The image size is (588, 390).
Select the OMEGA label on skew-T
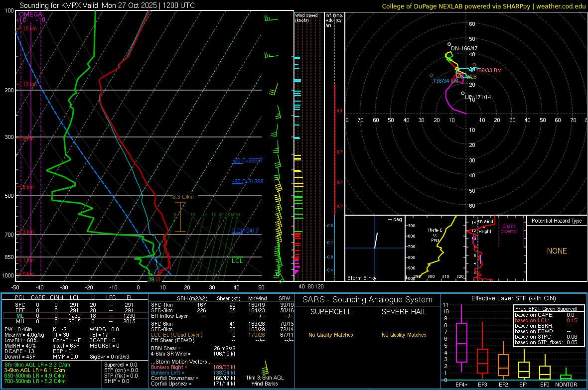coord(30,14)
